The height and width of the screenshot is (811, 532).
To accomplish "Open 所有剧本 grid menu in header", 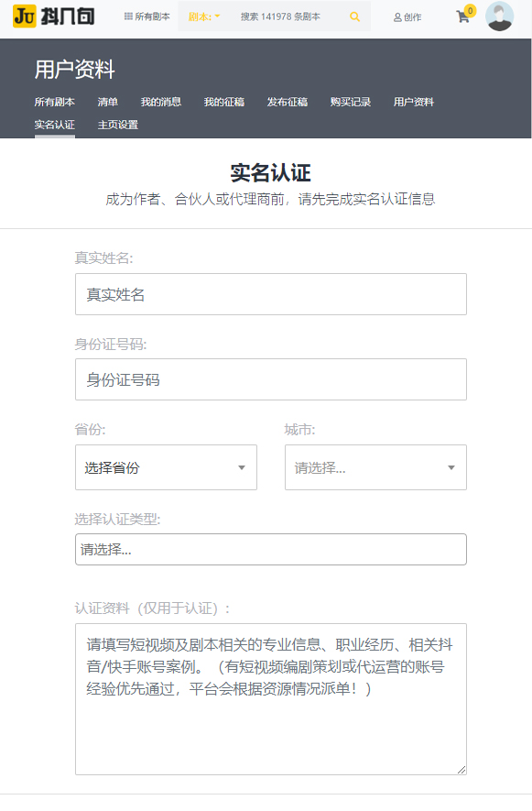I will [x=147, y=16].
